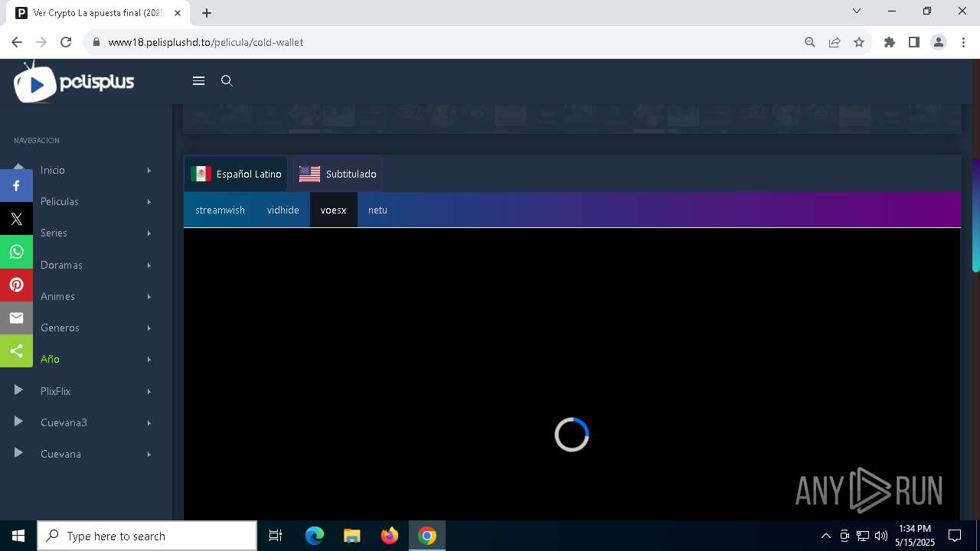Switch to the streamwish server
Screen dimensions: 980x551
pos(220,210)
